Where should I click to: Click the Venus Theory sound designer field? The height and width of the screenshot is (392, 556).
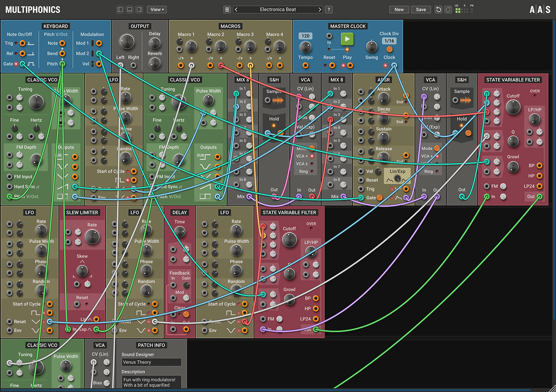point(151,362)
